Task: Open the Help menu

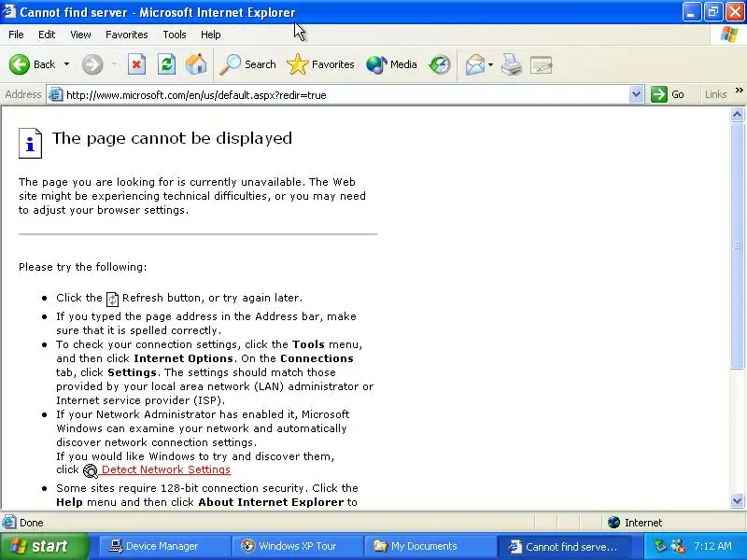Action: point(211,35)
